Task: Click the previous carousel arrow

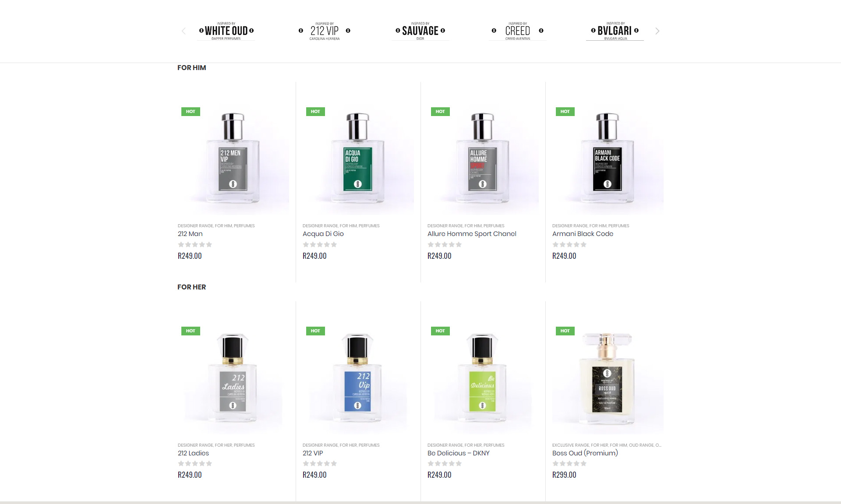Action: click(184, 31)
